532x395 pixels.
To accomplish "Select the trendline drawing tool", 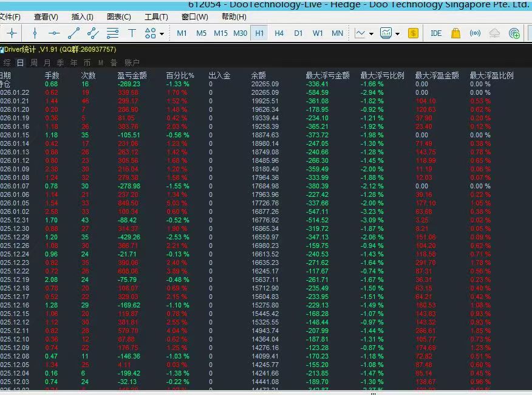I will coord(73,33).
